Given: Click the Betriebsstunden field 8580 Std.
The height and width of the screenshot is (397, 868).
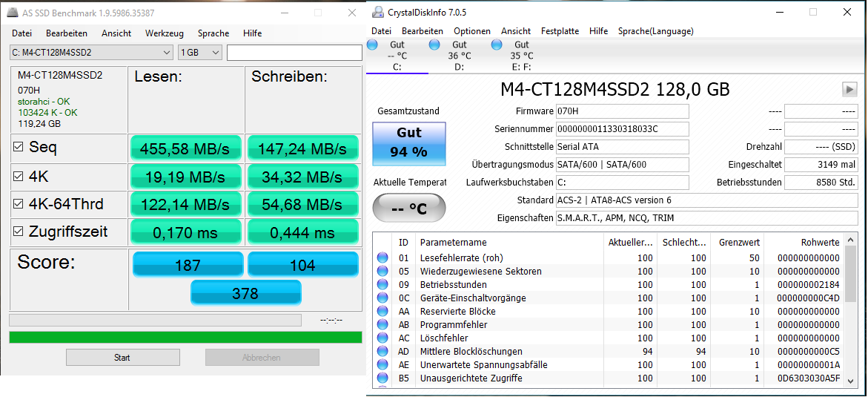Looking at the screenshot, I should tap(821, 183).
